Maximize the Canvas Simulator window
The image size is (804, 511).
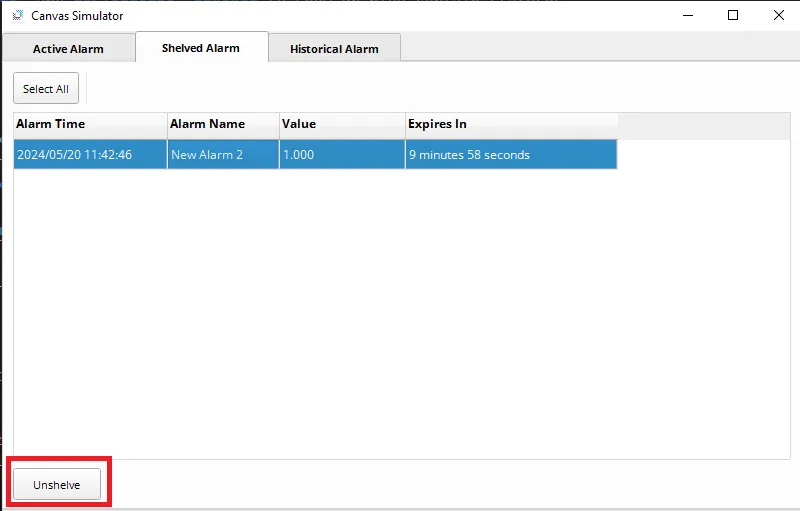coord(733,15)
